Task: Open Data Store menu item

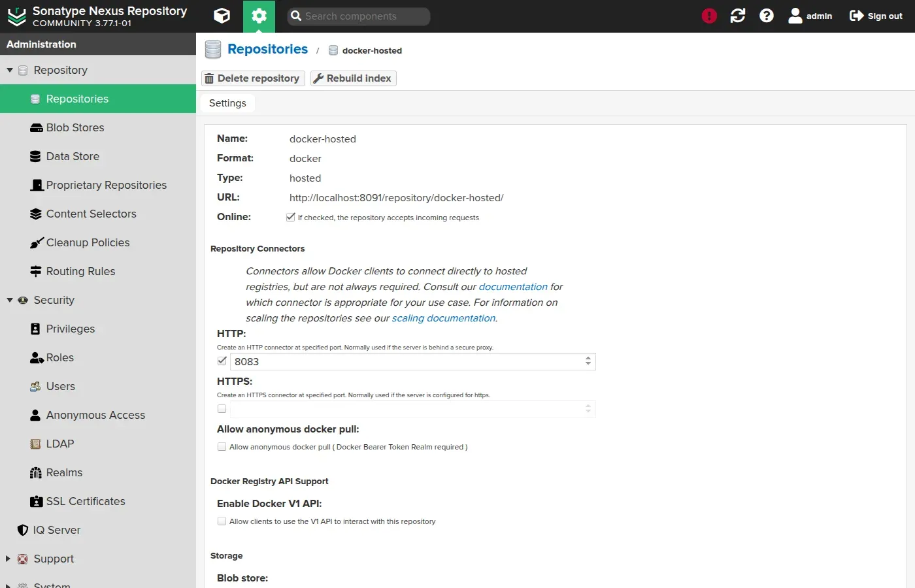Action: pyautogui.click(x=98, y=156)
